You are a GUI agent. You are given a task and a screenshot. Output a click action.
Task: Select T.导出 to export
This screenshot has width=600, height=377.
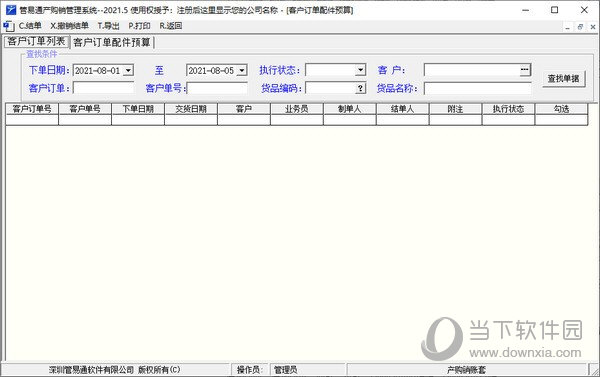coord(108,26)
